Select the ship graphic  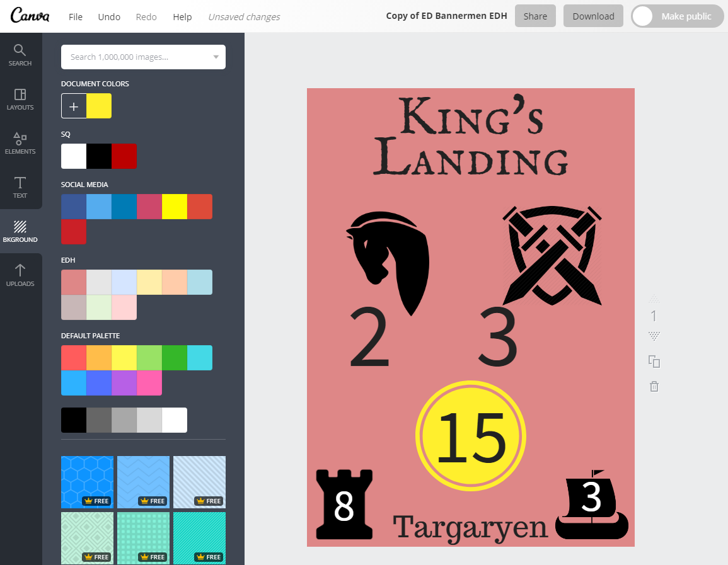point(592,505)
